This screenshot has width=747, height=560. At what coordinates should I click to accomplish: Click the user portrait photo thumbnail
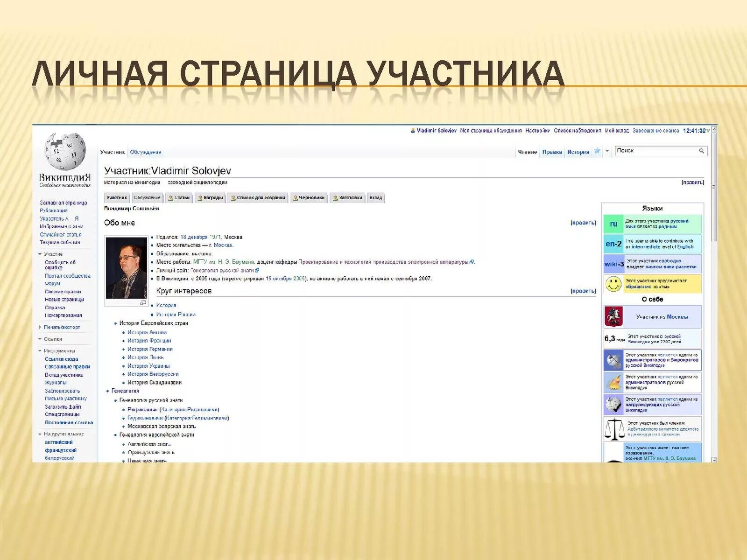point(126,268)
